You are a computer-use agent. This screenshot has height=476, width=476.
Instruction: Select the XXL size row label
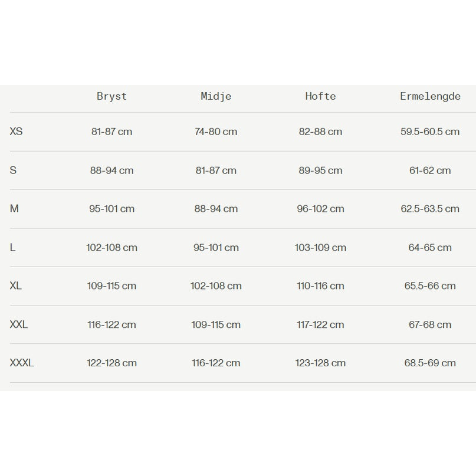coord(19,324)
